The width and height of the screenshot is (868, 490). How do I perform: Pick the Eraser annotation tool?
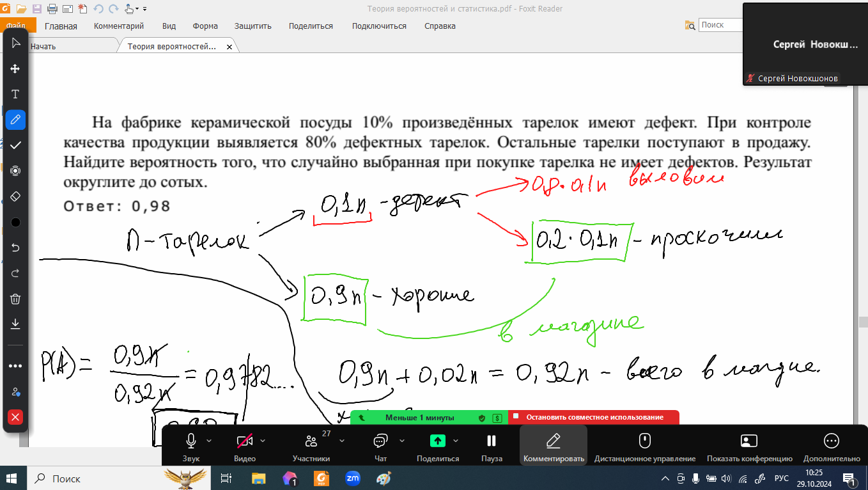[15, 196]
